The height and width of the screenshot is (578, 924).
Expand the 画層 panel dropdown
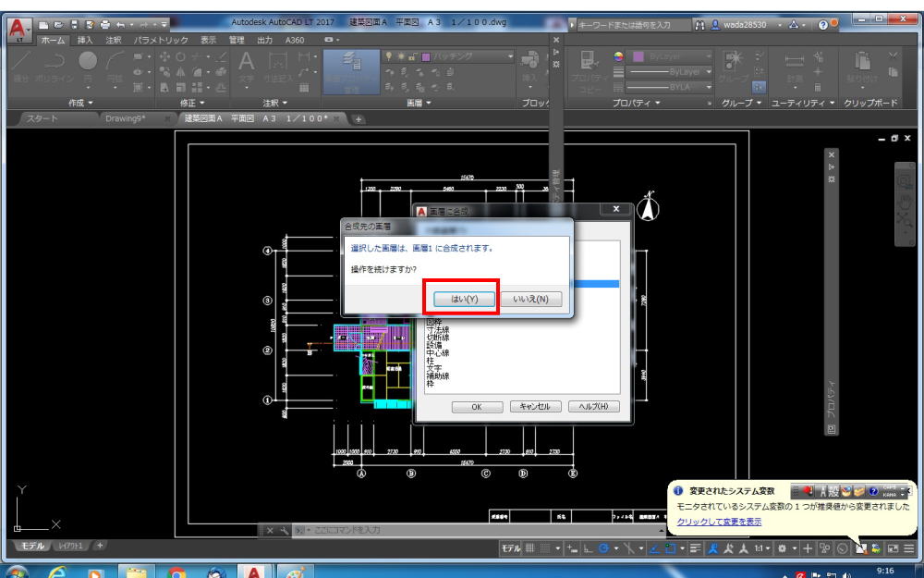pyautogui.click(x=419, y=103)
